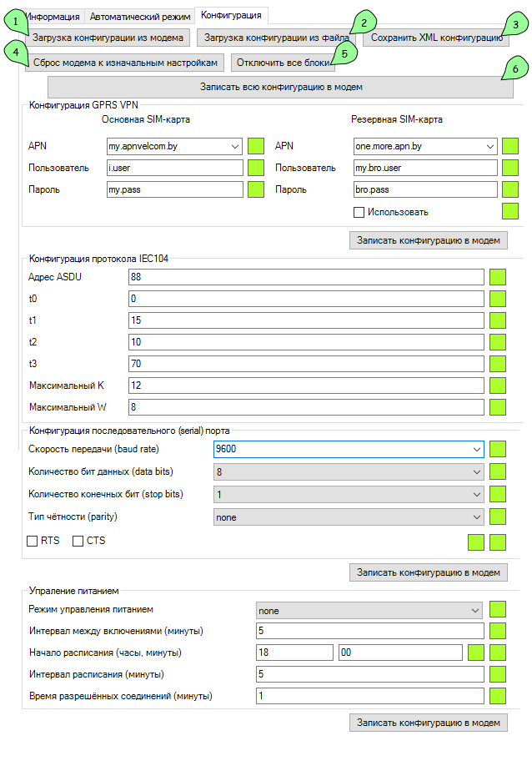
Task: Open the Автоматический режим tab
Action: point(139,17)
